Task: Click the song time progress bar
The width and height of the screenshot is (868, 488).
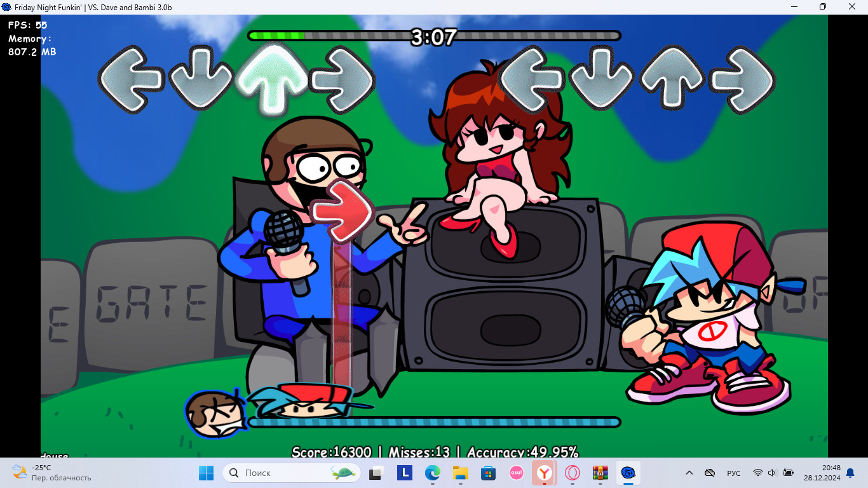Action: 434,36
